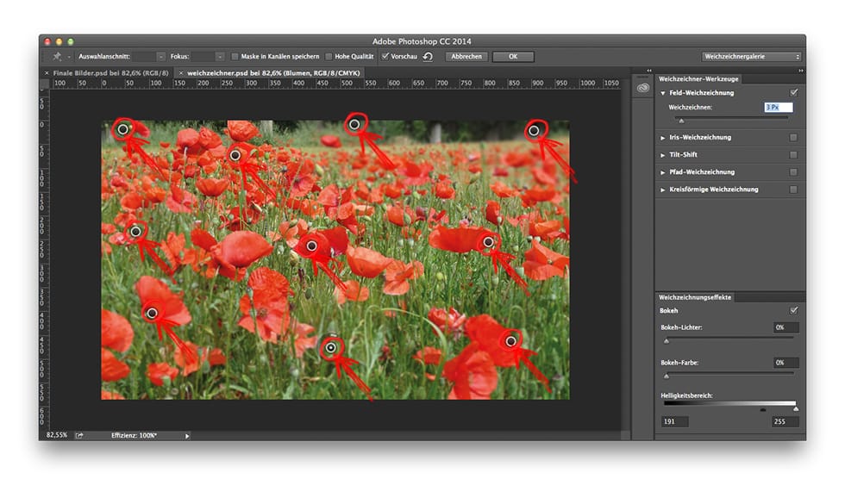This screenshot has width=845, height=504.
Task: Close the weichzeichner.psd document tab
Action: [181, 72]
